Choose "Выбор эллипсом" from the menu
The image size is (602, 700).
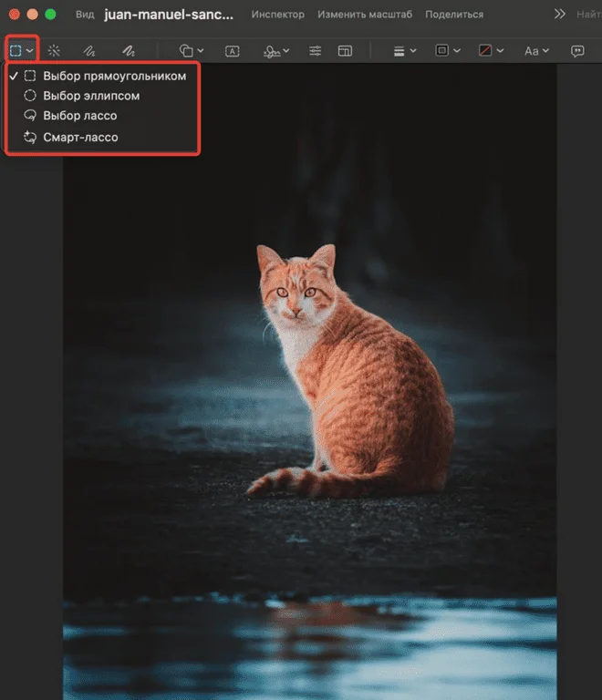click(91, 96)
